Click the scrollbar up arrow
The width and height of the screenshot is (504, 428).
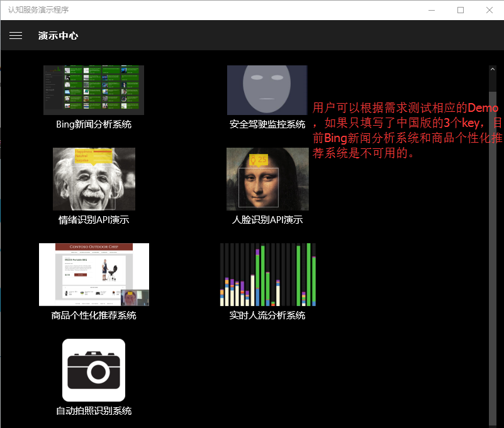[493, 70]
